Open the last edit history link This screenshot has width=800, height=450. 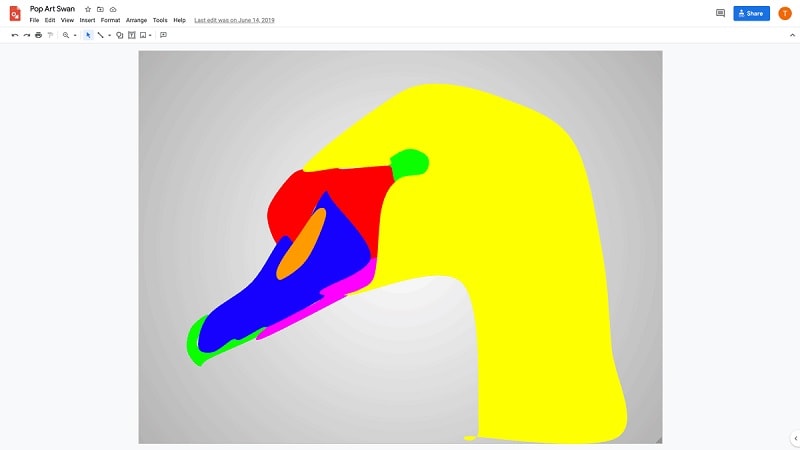(x=234, y=20)
